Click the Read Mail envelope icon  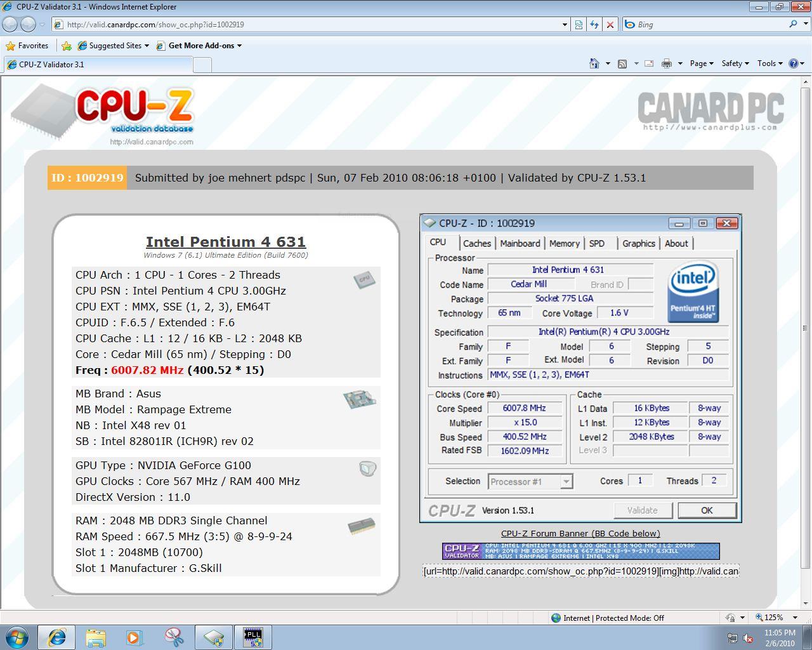649,63
